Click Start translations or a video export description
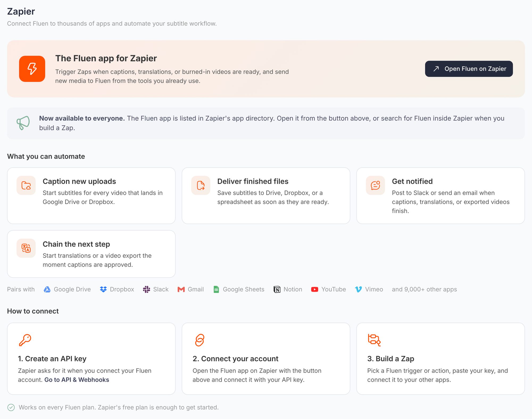532x419 pixels. pyautogui.click(x=97, y=260)
